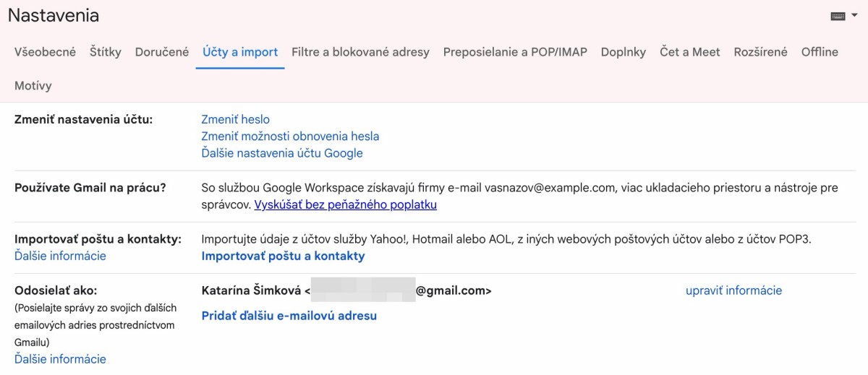Select the Rozšírené tab
The height and width of the screenshot is (375, 868).
(x=760, y=52)
